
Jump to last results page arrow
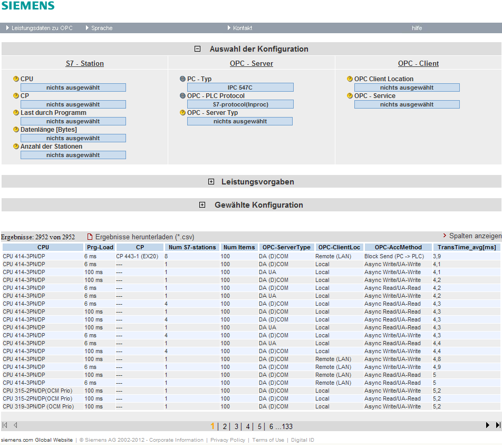pos(498,425)
